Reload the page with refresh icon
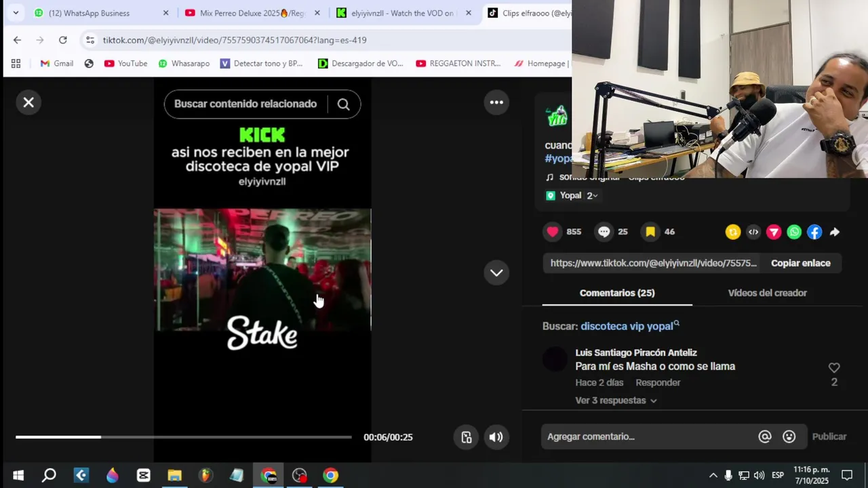The height and width of the screenshot is (488, 868). click(62, 40)
